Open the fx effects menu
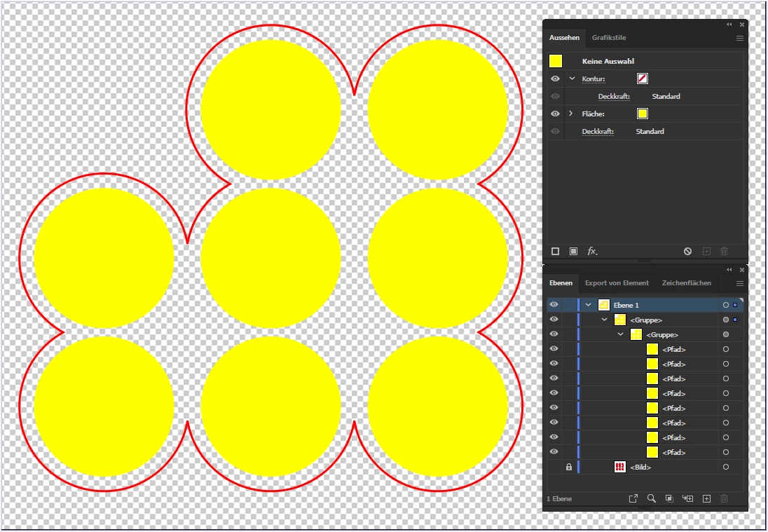The image size is (768, 532). 592,252
